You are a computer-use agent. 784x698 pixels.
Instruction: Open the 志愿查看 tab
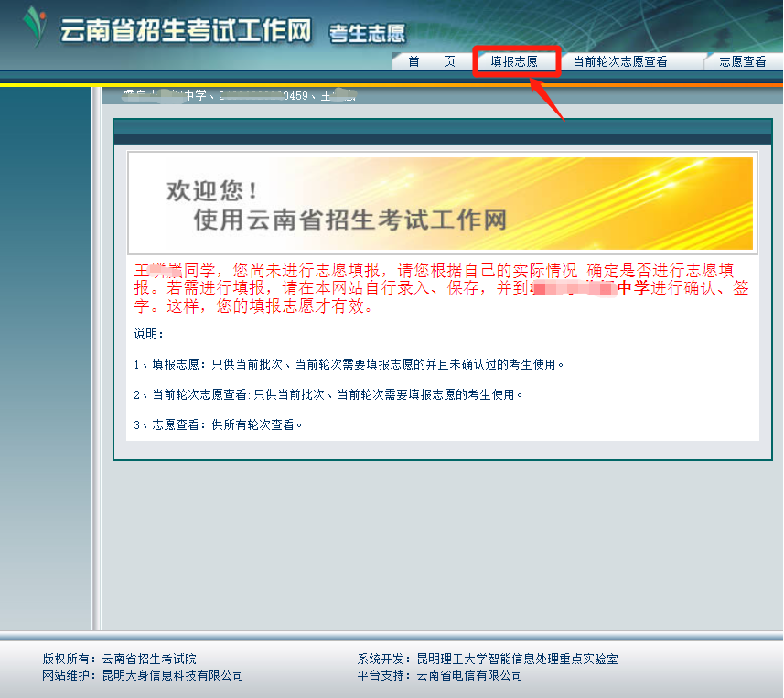tap(742, 62)
